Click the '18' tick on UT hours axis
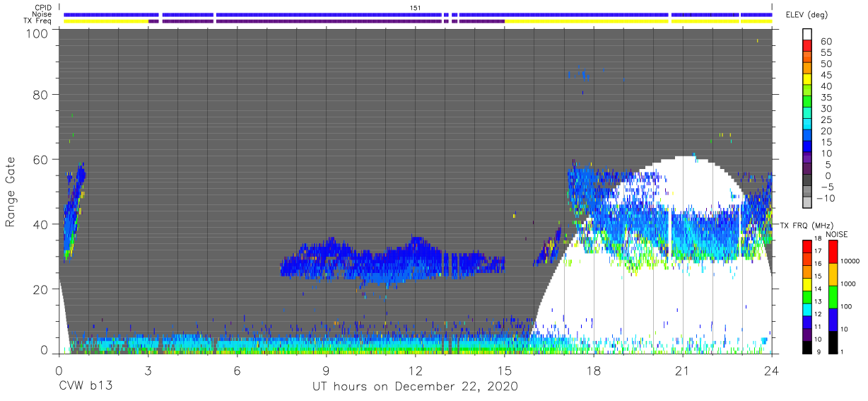Viewport: 868px width, 401px height. pyautogui.click(x=594, y=369)
